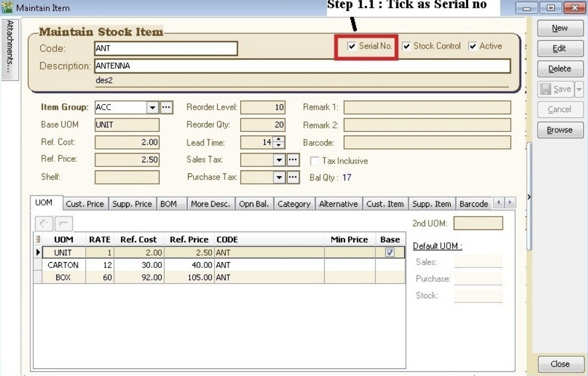
Task: Open Sales Tax ellipsis lookup button
Action: [x=293, y=160]
